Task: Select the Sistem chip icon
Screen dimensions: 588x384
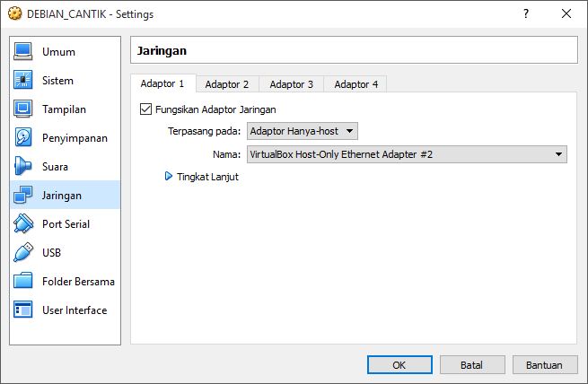Action: (22, 80)
